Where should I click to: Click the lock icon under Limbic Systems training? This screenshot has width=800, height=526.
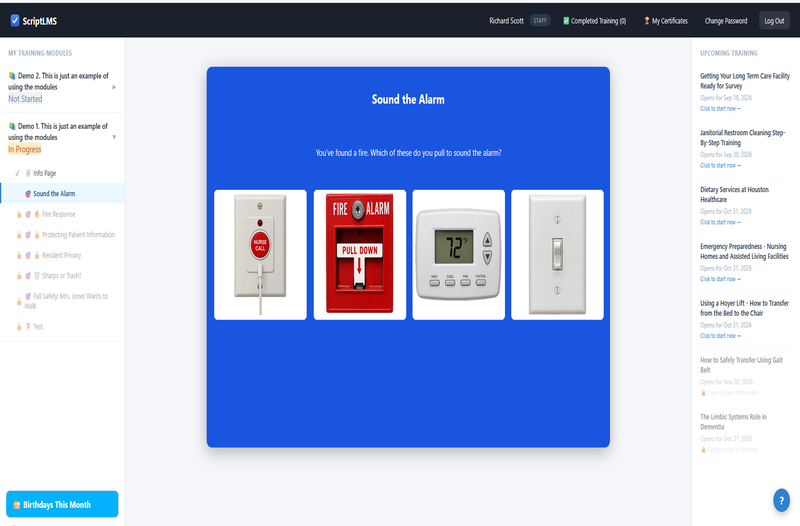coord(703,449)
